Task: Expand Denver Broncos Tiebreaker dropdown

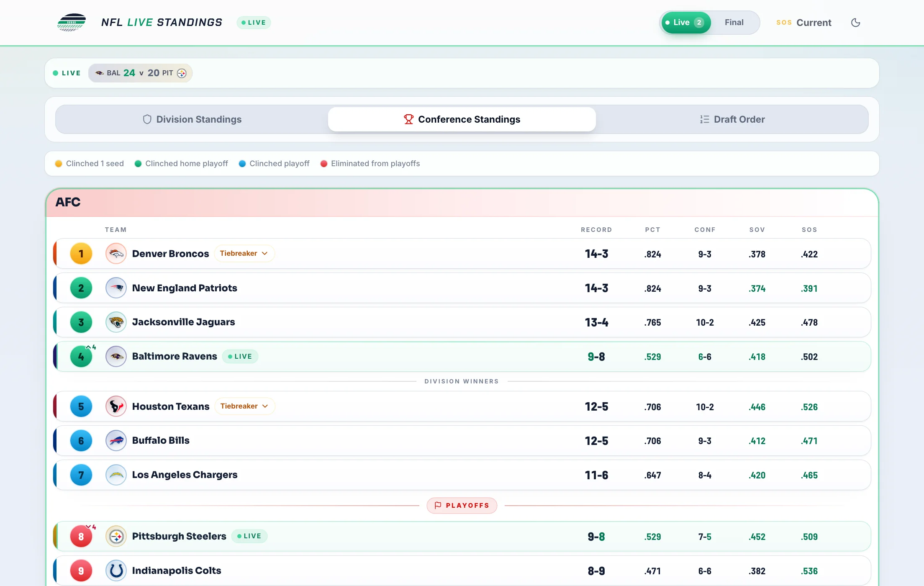Action: [244, 254]
